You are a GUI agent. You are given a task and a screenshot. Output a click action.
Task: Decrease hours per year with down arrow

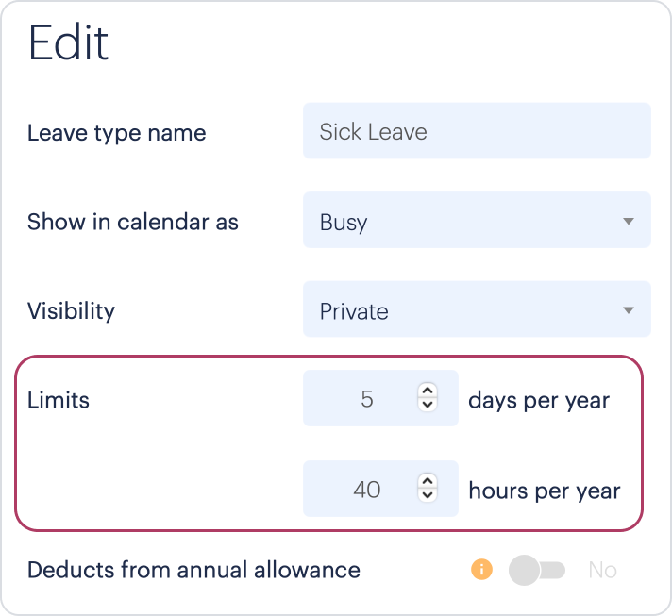(428, 494)
